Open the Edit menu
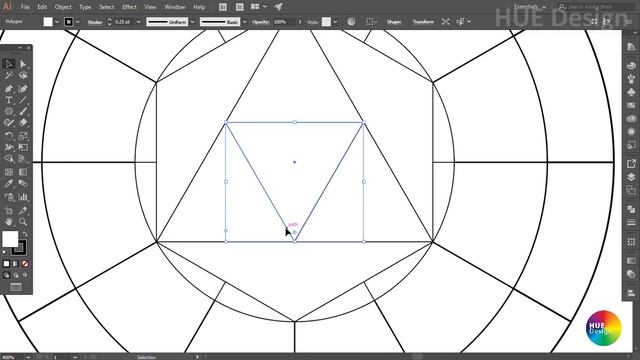 pyautogui.click(x=42, y=7)
